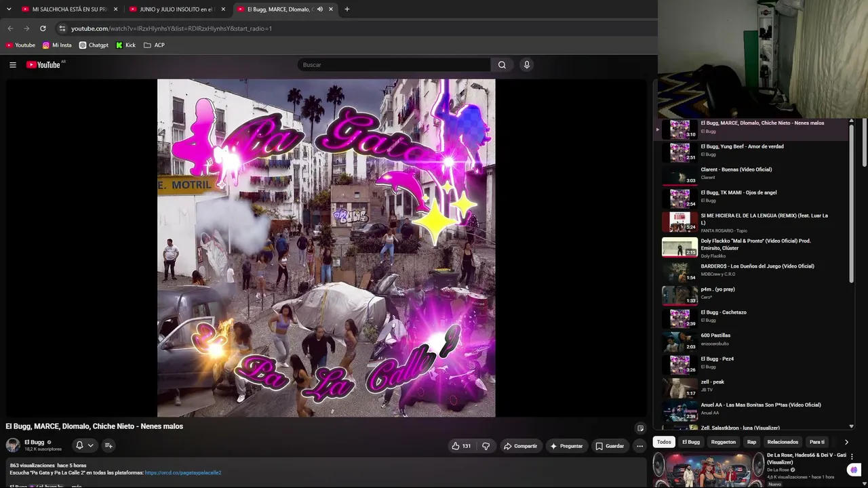Click the Preguntar button
This screenshot has width=868, height=488.
coord(566,446)
